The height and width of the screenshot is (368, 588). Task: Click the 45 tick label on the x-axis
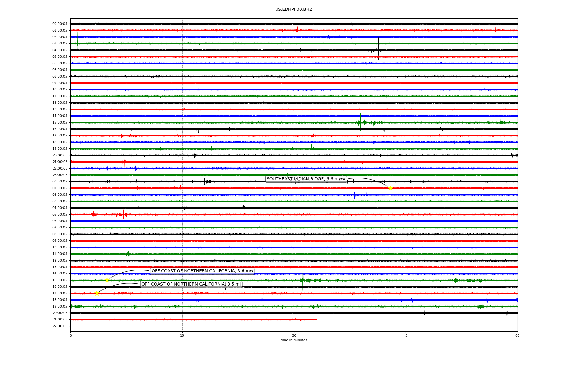pyautogui.click(x=406, y=335)
